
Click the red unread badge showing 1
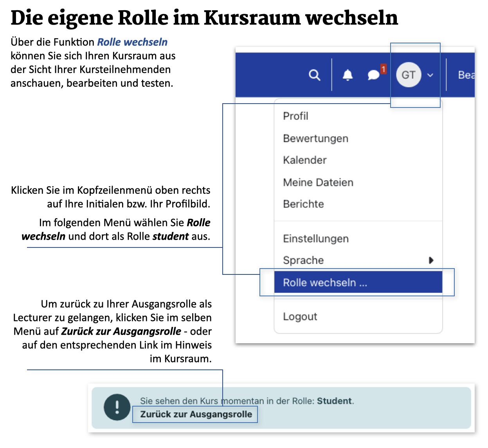384,69
